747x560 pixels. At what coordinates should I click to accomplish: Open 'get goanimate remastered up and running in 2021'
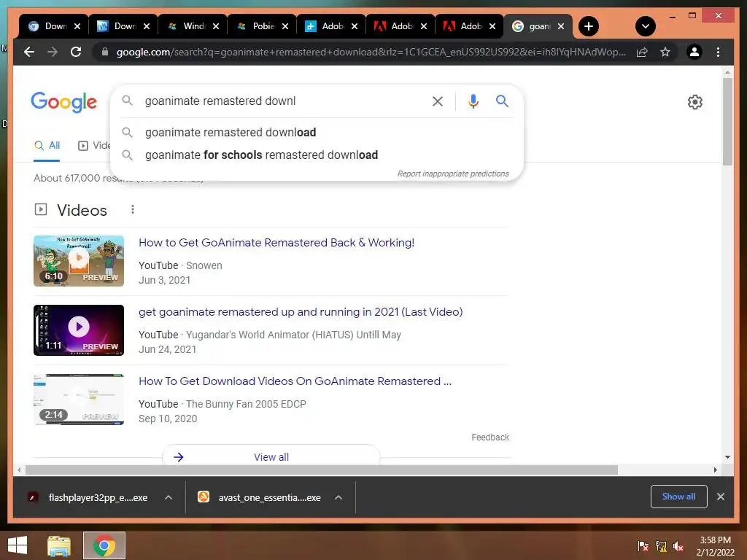[301, 312]
